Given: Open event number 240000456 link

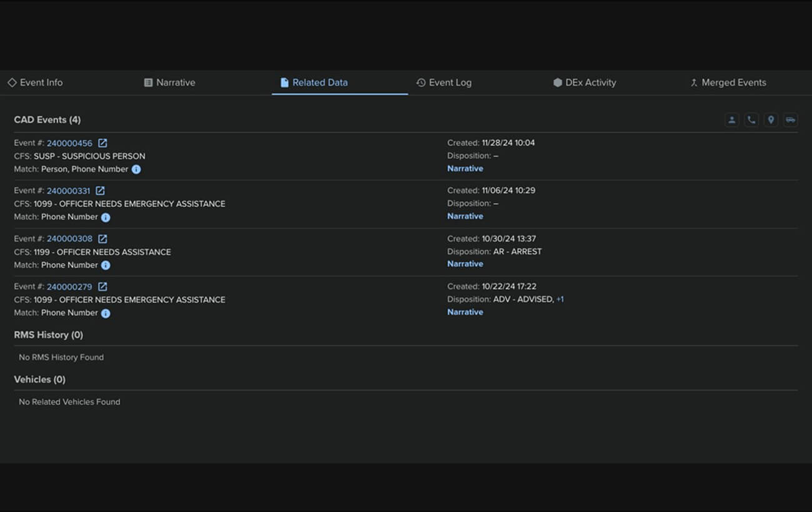Looking at the screenshot, I should click(x=69, y=142).
